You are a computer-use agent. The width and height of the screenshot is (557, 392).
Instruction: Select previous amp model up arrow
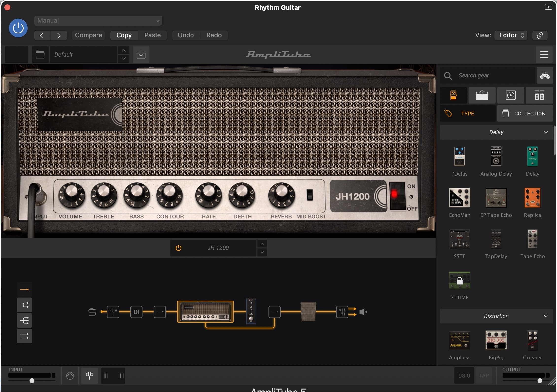(262, 244)
